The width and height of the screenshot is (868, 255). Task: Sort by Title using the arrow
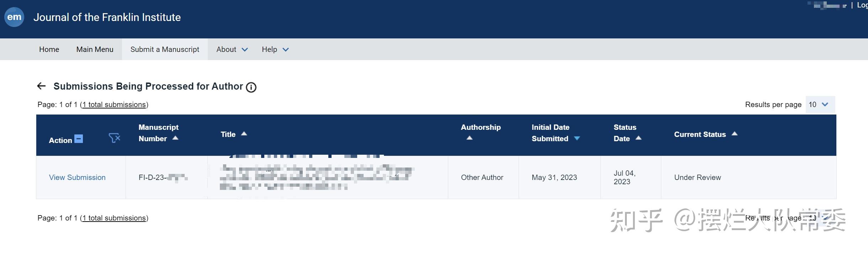point(244,134)
